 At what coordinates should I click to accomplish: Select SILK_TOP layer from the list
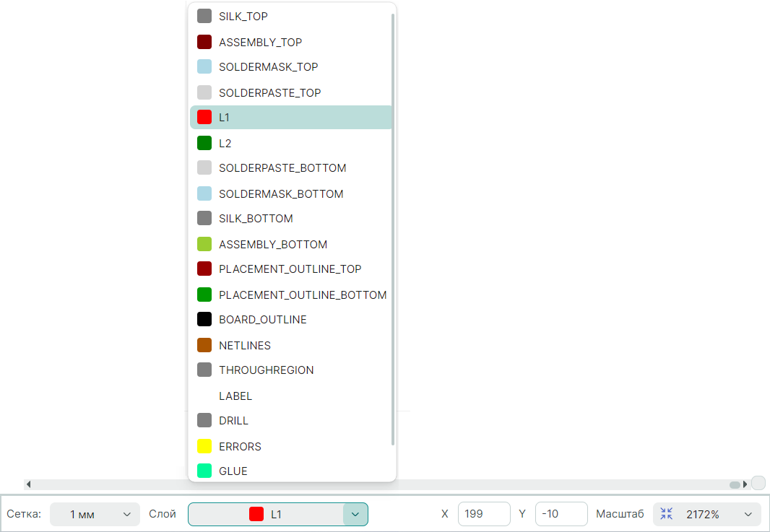[x=290, y=16]
